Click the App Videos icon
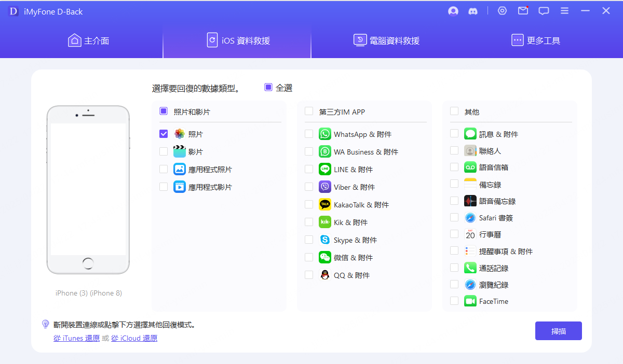This screenshot has width=623, height=364. tap(180, 187)
